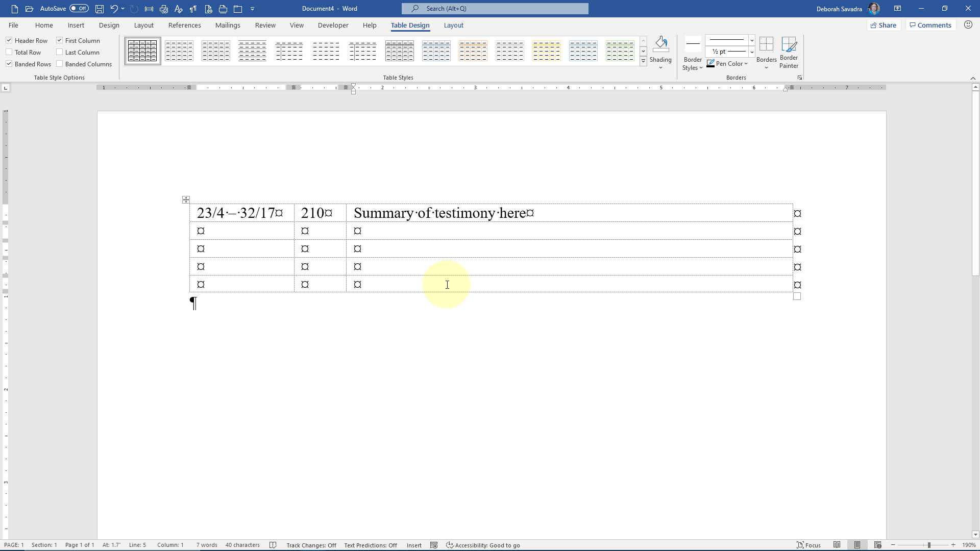Select the Pen Color tool

pyautogui.click(x=727, y=63)
